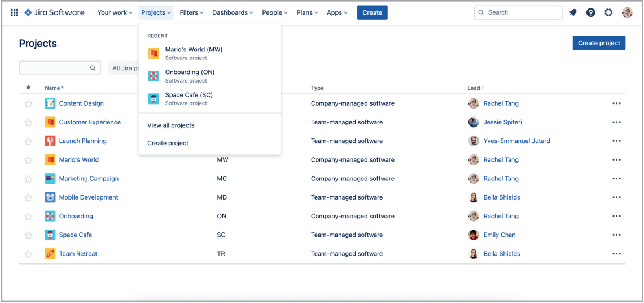Select Mario's World (MW) from recent projects
The image size is (644, 303).
click(210, 54)
